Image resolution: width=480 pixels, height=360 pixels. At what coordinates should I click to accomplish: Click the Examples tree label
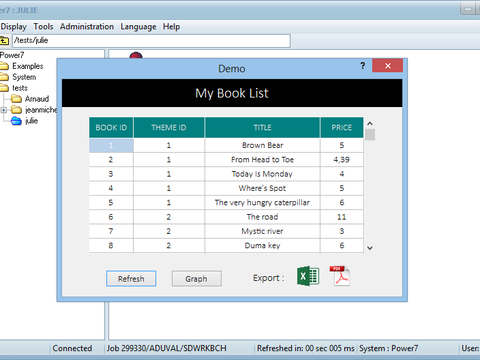coord(28,66)
